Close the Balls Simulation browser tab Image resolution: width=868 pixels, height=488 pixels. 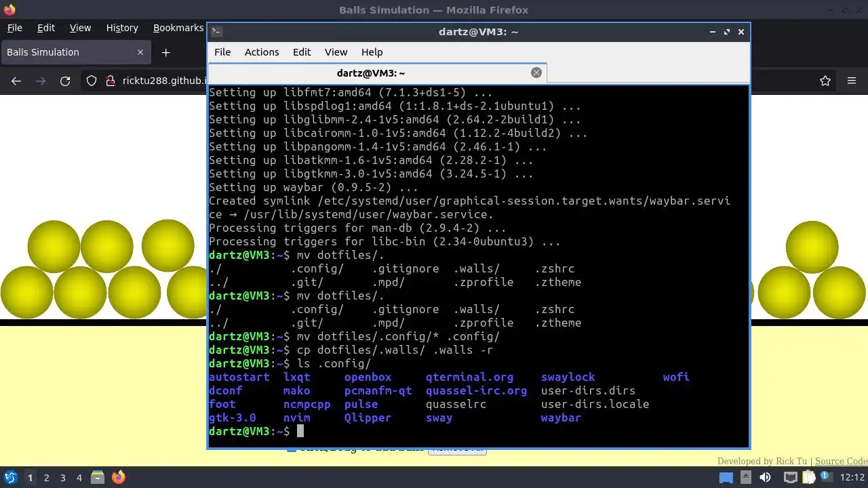point(140,52)
